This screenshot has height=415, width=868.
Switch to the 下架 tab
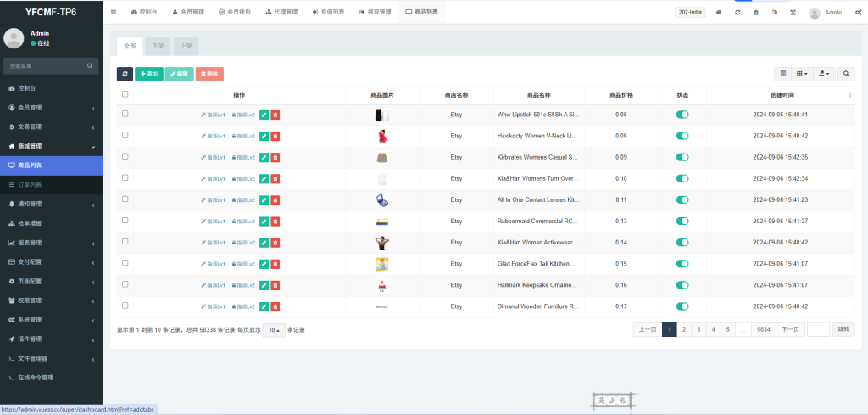[x=158, y=46]
